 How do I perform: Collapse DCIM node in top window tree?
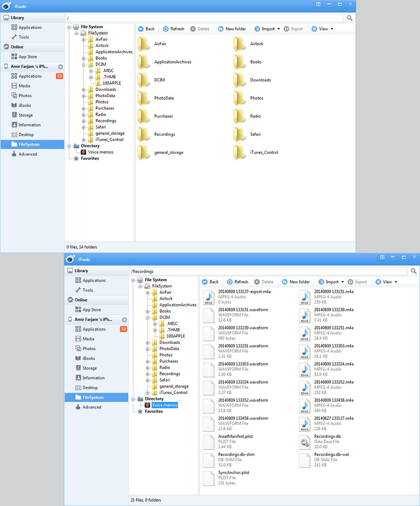(84, 65)
